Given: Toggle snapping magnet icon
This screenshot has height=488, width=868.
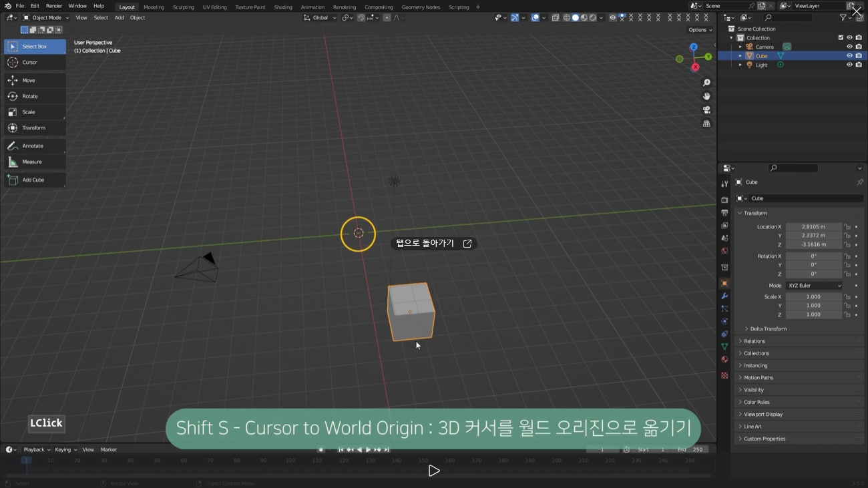Looking at the screenshot, I should click(361, 18).
